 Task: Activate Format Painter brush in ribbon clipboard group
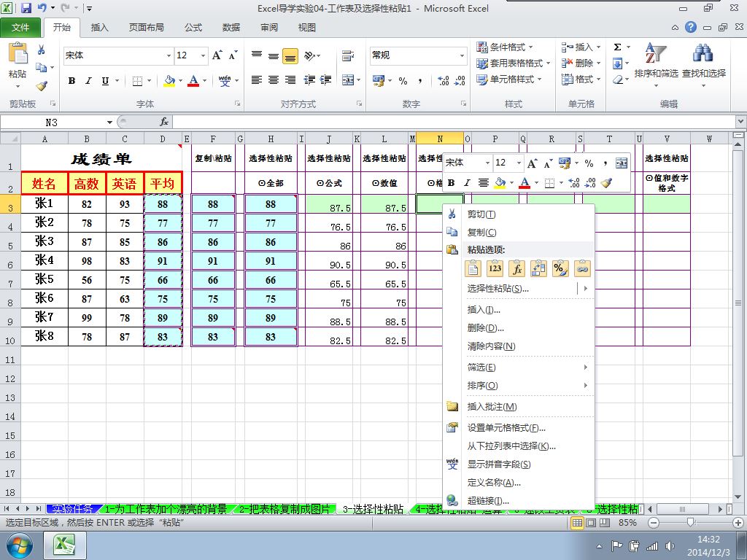pos(42,86)
